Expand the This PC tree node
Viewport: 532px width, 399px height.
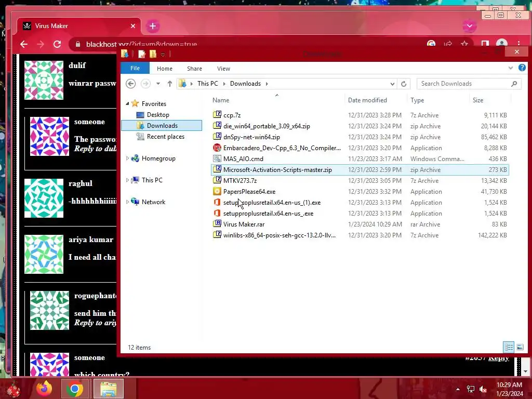point(128,180)
